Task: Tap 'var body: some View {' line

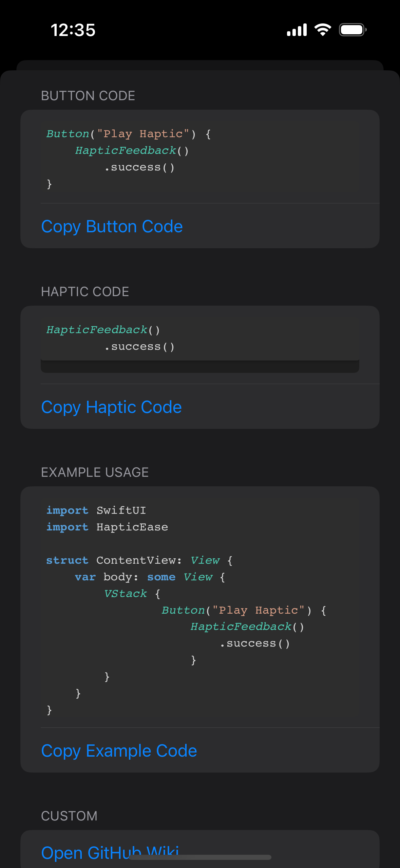Action: (x=150, y=577)
